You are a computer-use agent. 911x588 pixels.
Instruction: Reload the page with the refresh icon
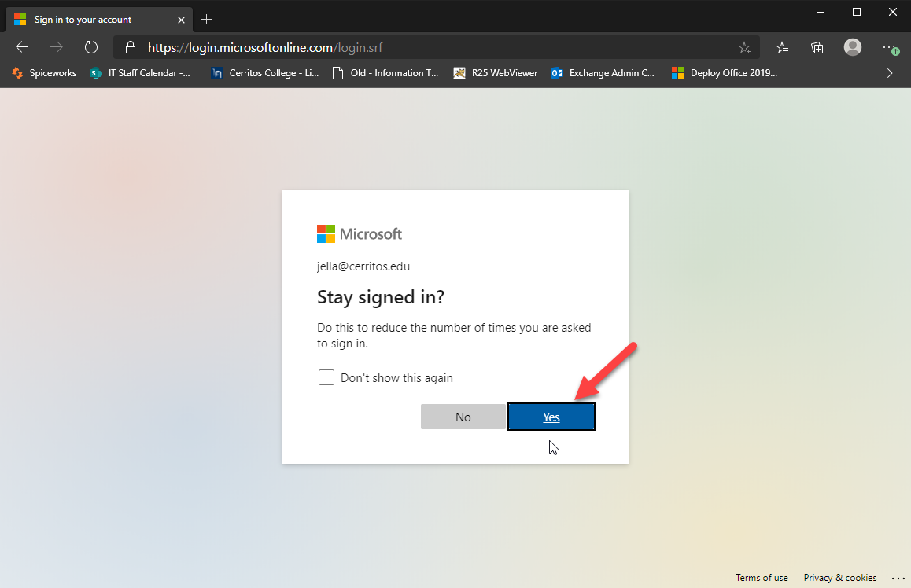click(x=91, y=47)
